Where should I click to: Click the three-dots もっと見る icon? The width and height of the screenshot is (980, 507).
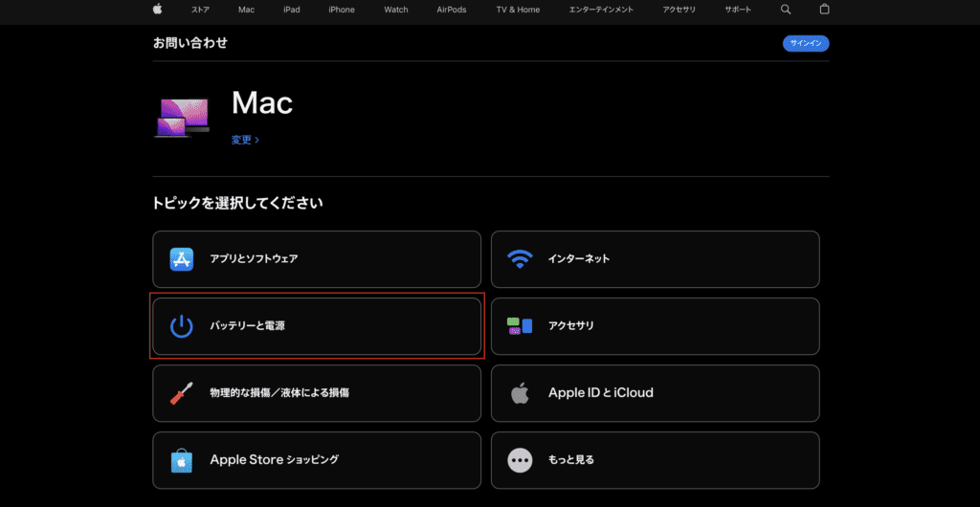(520, 460)
